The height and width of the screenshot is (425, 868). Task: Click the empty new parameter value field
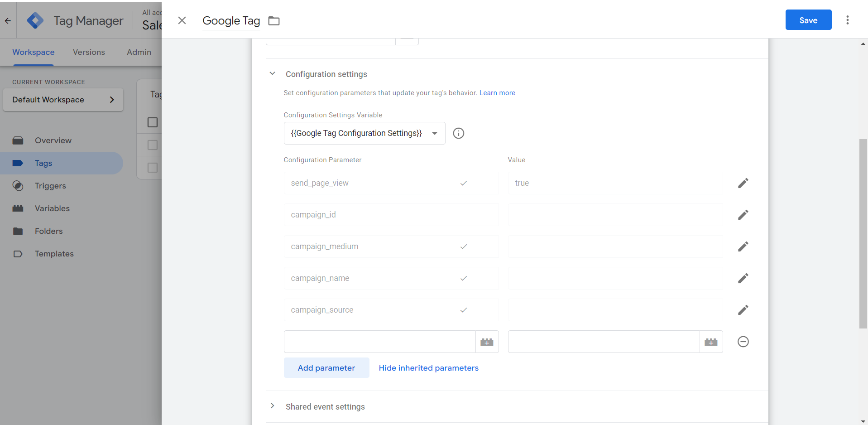click(604, 342)
